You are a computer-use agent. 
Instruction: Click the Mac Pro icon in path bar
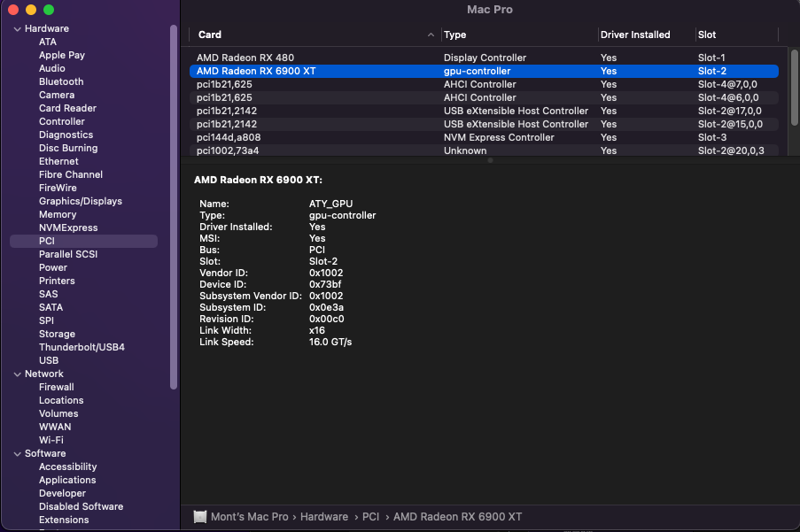(200, 517)
